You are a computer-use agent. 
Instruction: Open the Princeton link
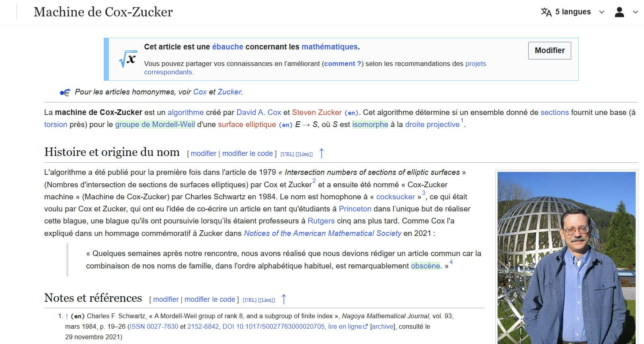click(x=355, y=209)
